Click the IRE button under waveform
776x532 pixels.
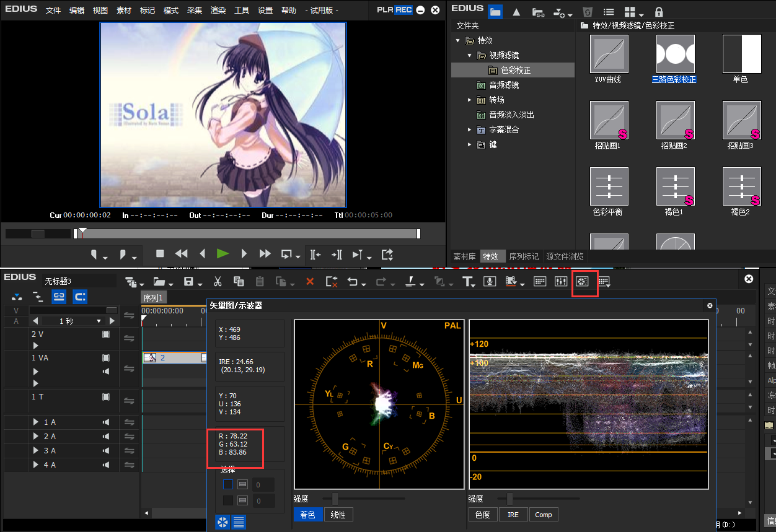[513, 515]
